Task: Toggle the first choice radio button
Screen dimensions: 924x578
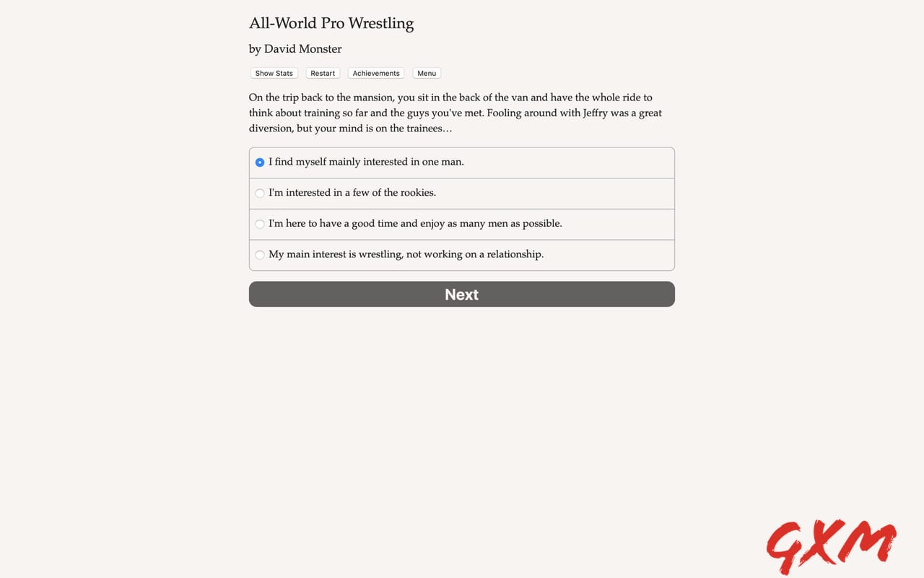Action: click(x=260, y=162)
